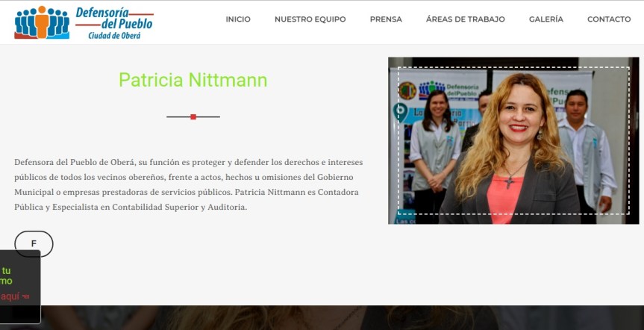The image size is (644, 330).
Task: Click the "Defensoría del Pueblo" logo text
Action: click(x=113, y=17)
